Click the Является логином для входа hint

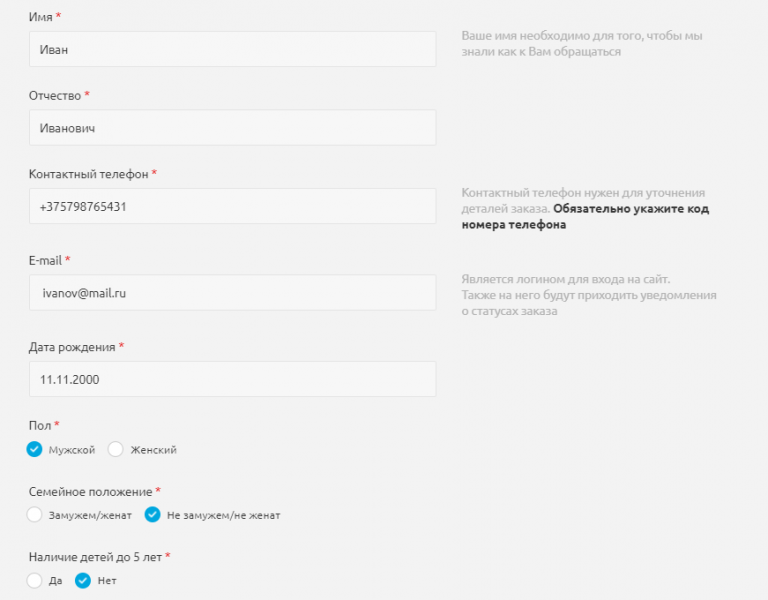[x=565, y=279]
